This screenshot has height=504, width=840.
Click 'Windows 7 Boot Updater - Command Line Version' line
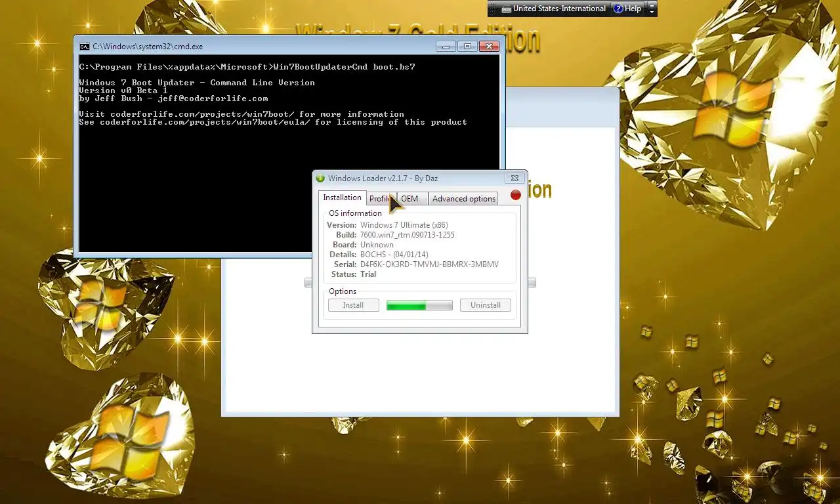pos(197,83)
